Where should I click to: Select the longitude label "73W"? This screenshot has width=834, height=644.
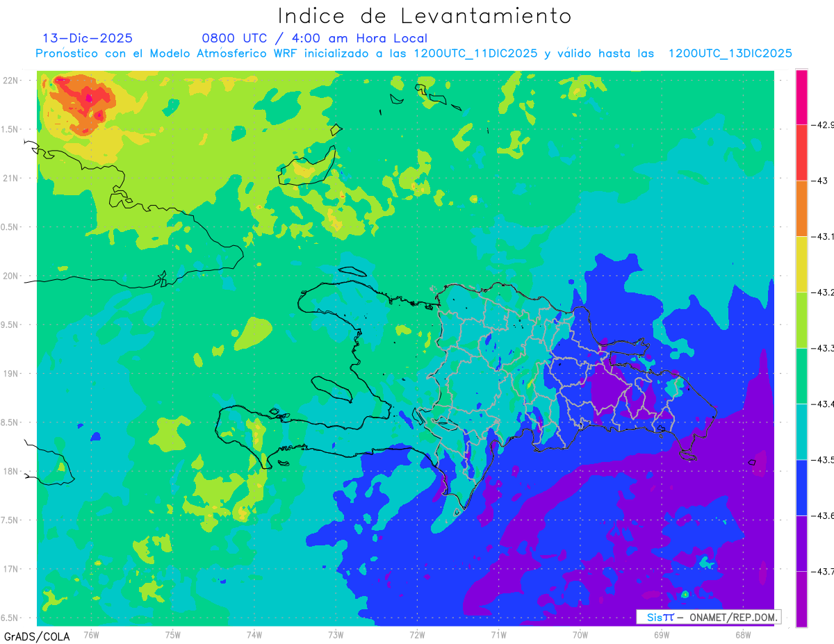click(336, 634)
